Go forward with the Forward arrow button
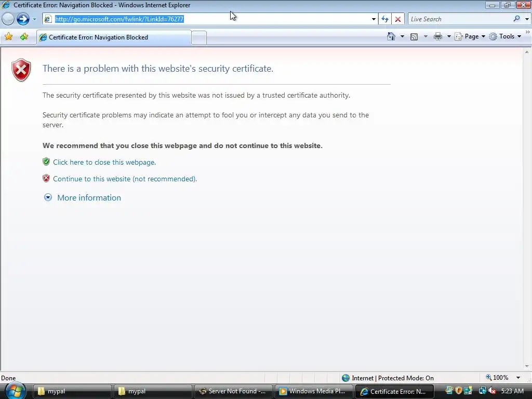This screenshot has height=399, width=532. pos(23,19)
